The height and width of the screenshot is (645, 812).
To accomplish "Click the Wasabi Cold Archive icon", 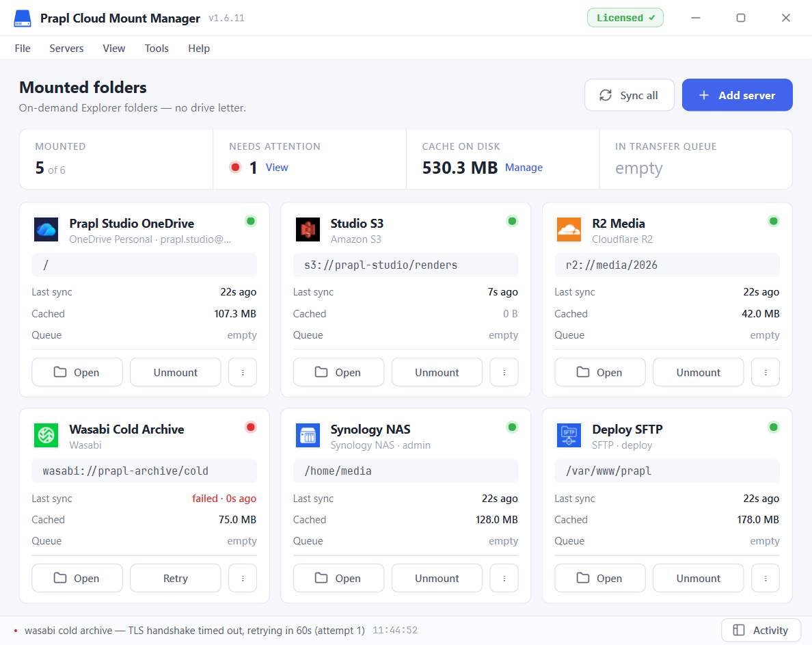I will [46, 435].
